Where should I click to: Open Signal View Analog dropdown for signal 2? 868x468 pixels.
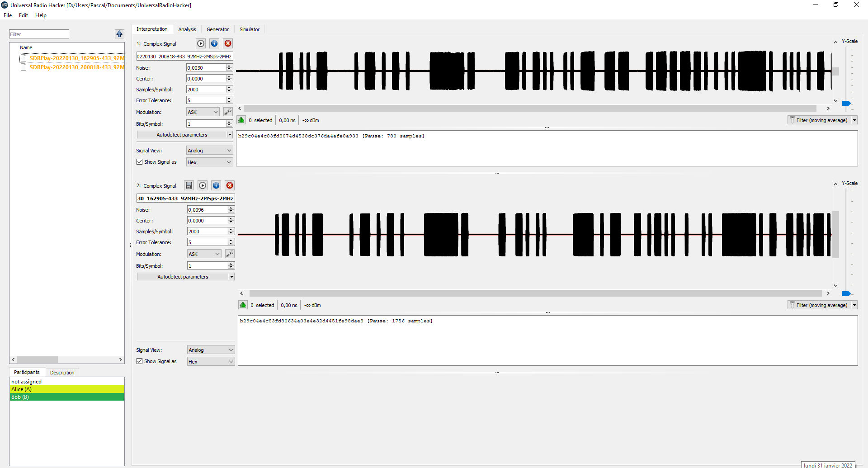[211, 350]
